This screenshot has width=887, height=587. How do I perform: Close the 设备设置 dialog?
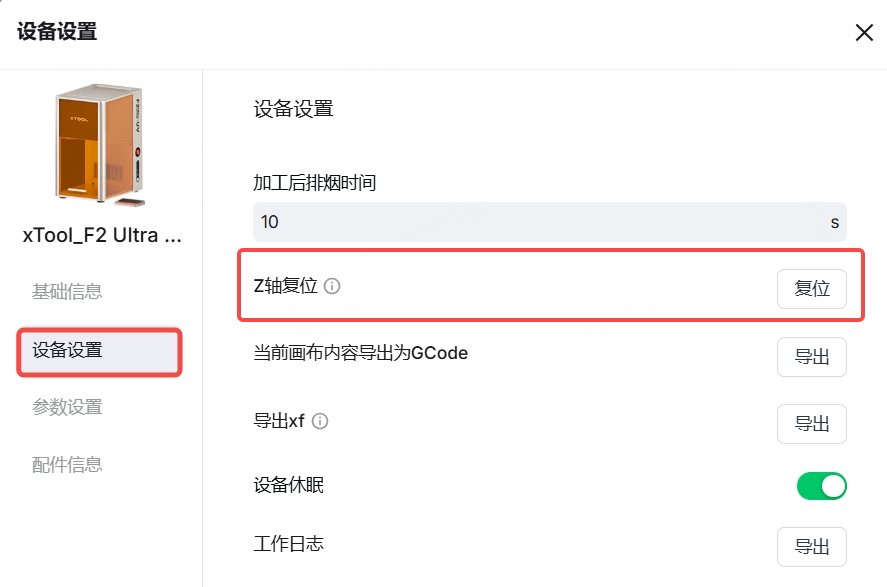click(x=864, y=33)
